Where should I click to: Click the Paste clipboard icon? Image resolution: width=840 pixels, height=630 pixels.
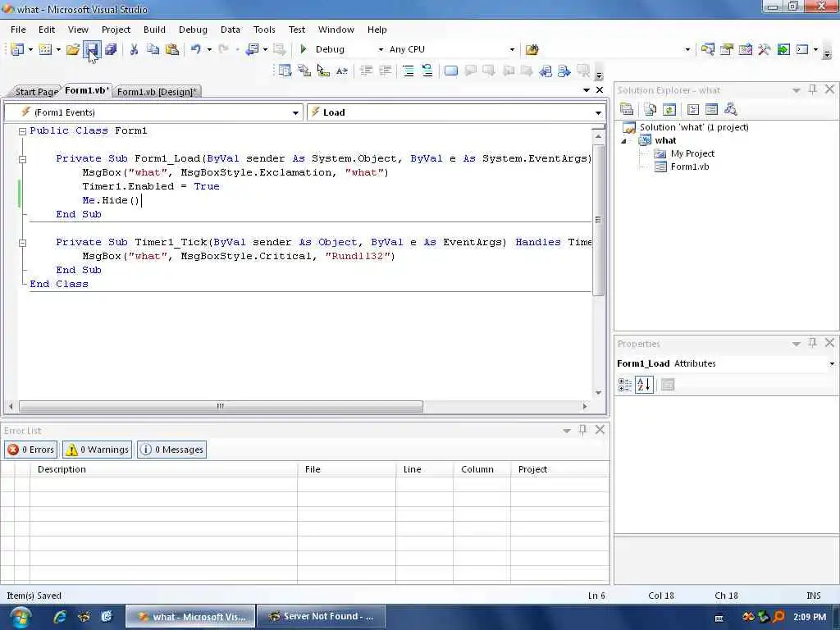pos(172,49)
